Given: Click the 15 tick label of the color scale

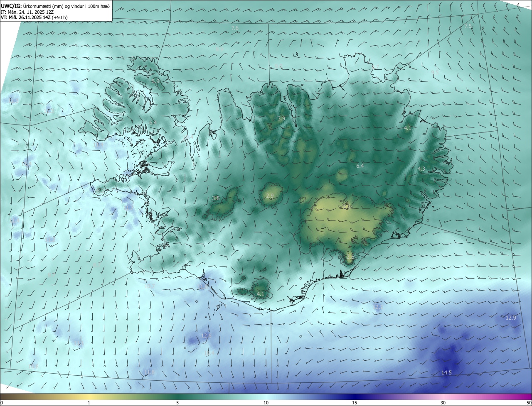Looking at the screenshot, I should pyautogui.click(x=355, y=403).
